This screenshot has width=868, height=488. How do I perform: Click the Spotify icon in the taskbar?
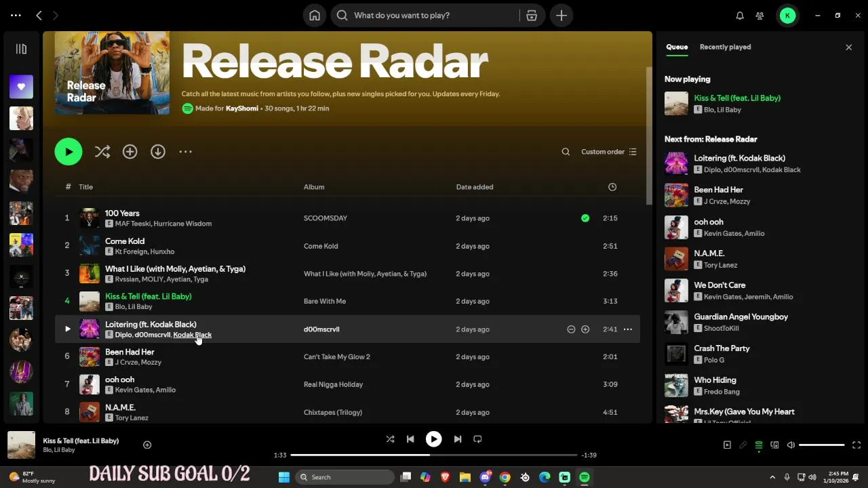(585, 477)
